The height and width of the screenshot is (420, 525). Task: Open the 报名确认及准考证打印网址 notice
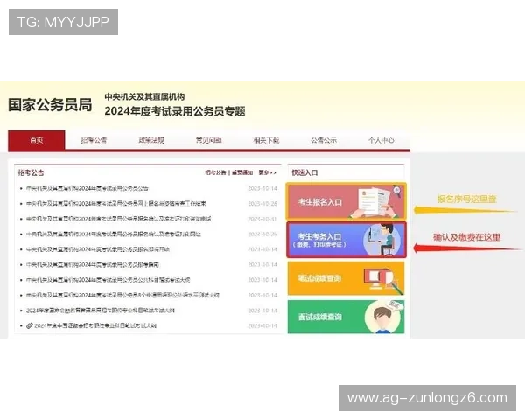point(114,234)
